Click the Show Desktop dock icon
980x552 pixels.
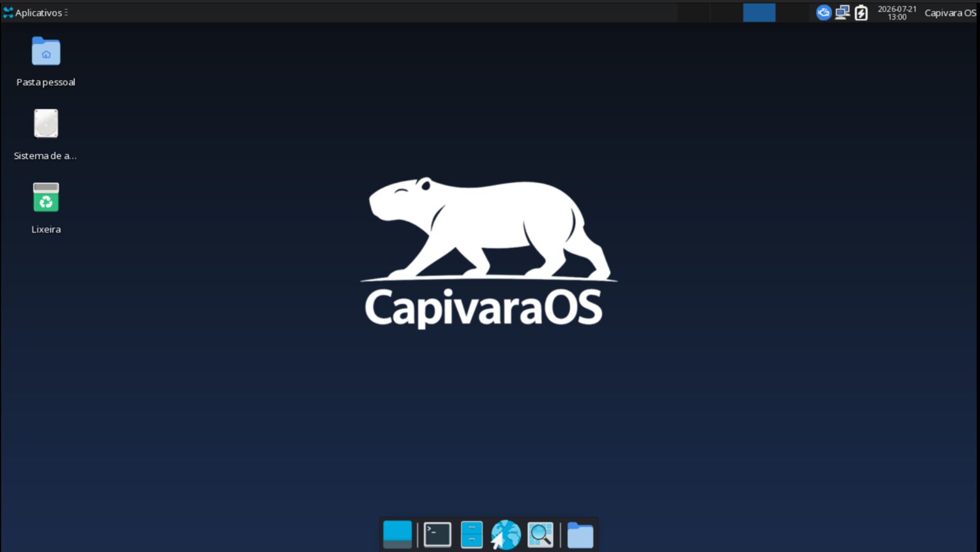398,534
